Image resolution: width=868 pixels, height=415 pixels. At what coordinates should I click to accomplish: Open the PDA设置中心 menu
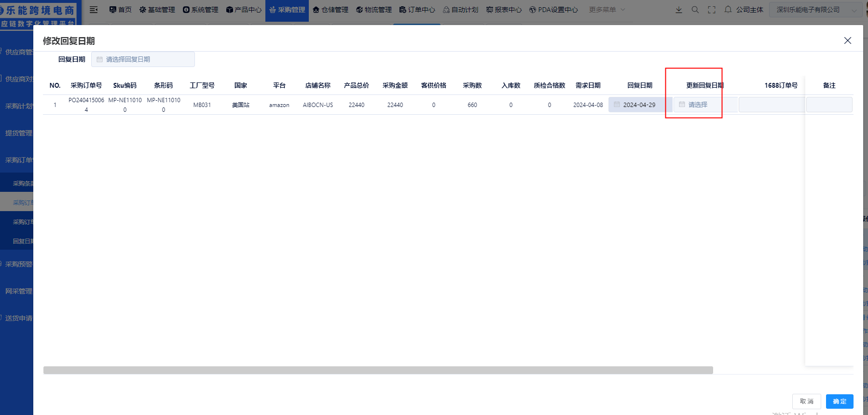553,10
